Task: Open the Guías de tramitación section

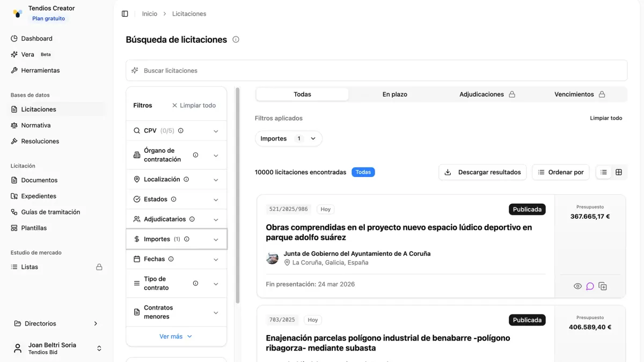Action: click(x=50, y=212)
